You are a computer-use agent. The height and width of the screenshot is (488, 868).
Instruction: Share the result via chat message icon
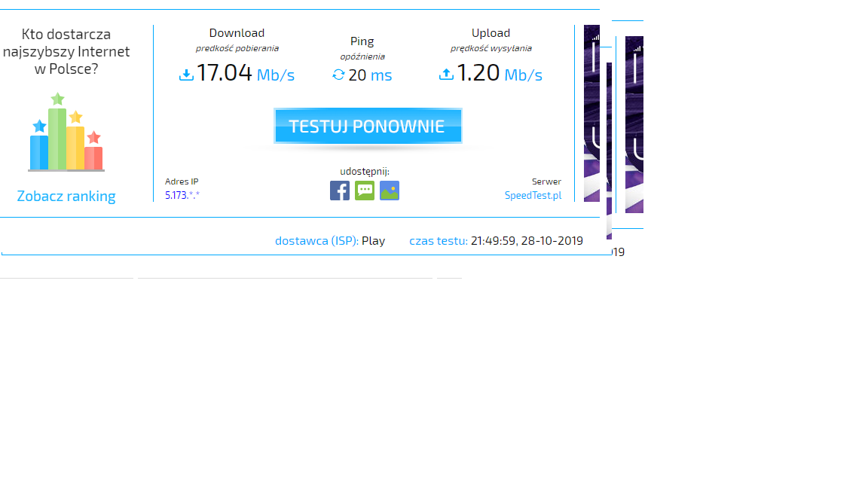364,191
